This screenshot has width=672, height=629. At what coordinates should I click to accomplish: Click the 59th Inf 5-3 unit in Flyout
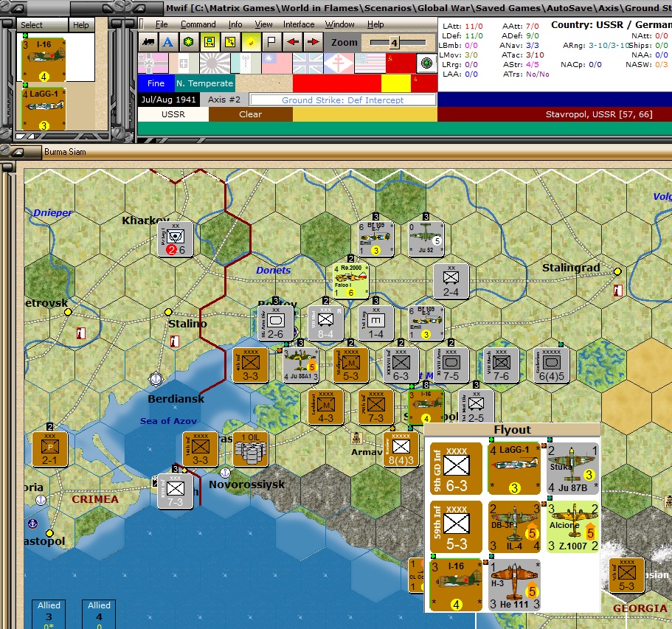click(456, 527)
